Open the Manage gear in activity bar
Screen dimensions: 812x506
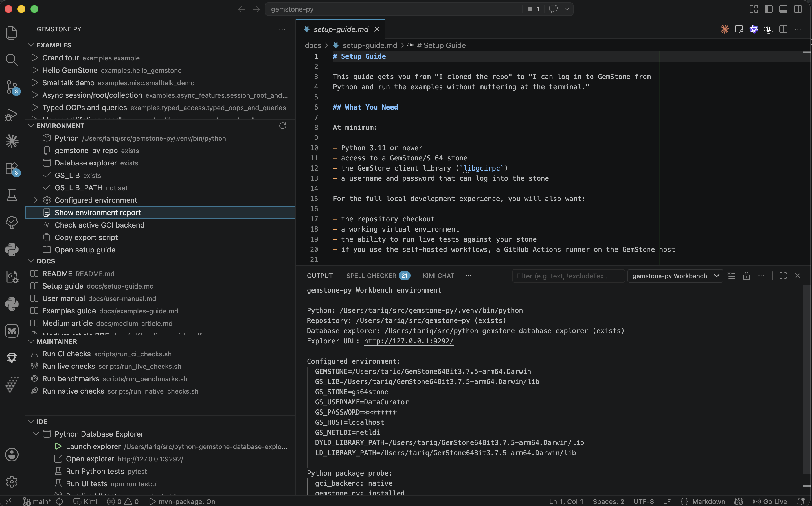pyautogui.click(x=12, y=481)
